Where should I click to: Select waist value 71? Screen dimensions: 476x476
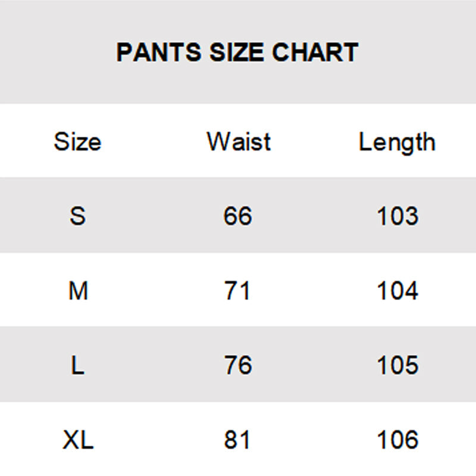[x=238, y=291]
